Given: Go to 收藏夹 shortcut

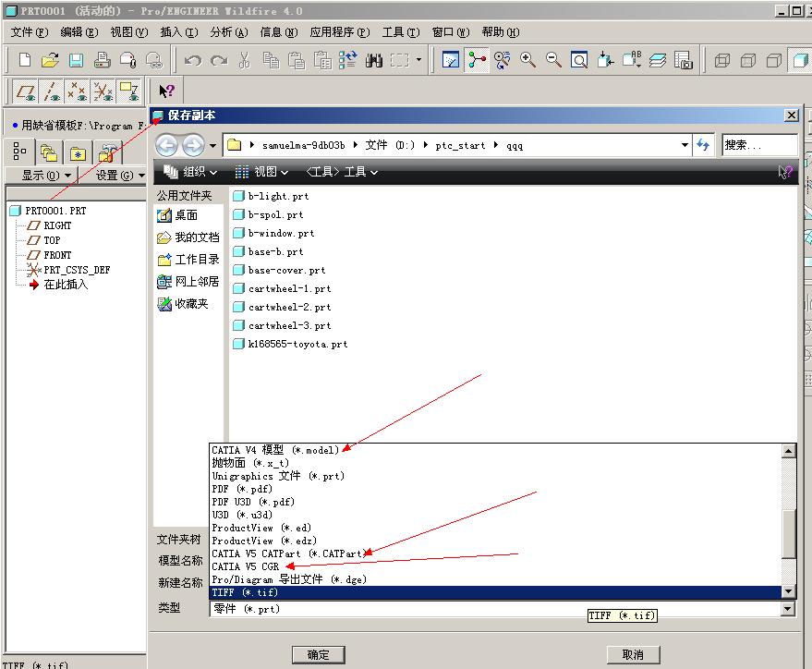Looking at the screenshot, I should click(183, 303).
